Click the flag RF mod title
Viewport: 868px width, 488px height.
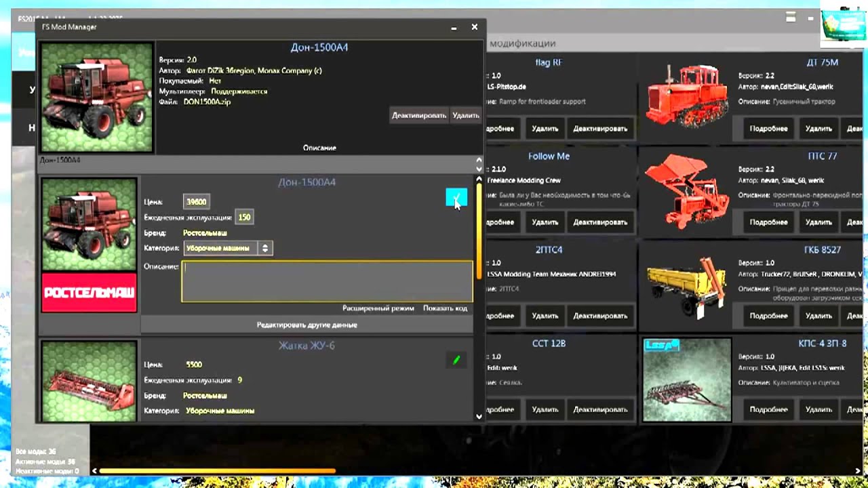549,62
